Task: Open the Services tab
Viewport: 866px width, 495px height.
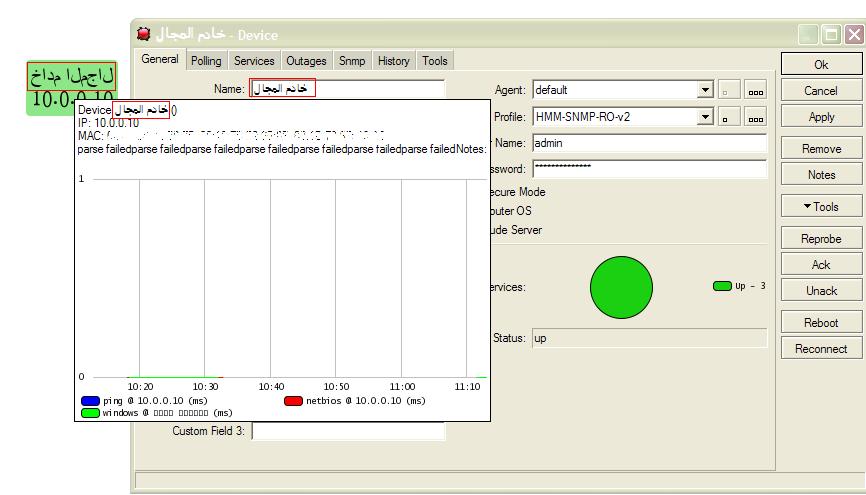Action: tap(254, 61)
